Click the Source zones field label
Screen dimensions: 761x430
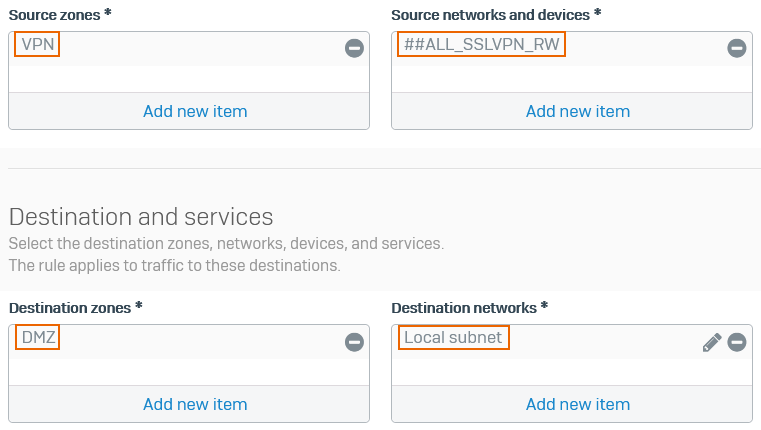tap(59, 14)
